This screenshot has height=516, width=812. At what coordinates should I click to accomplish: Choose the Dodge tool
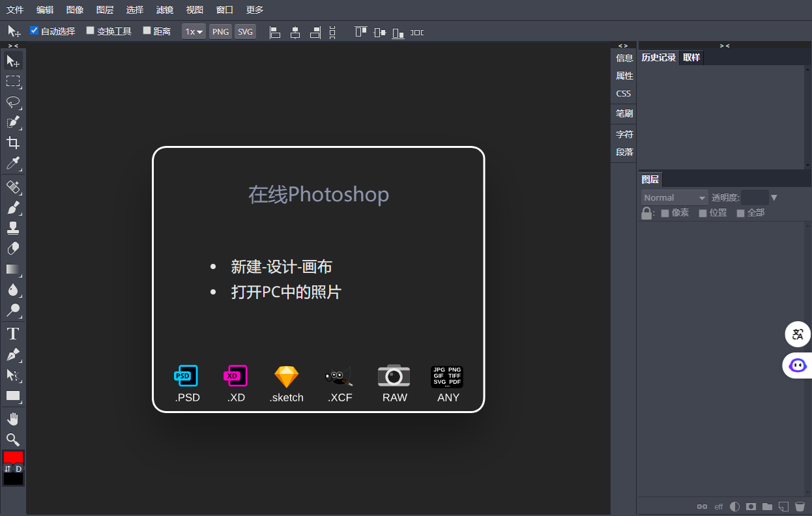[13, 309]
